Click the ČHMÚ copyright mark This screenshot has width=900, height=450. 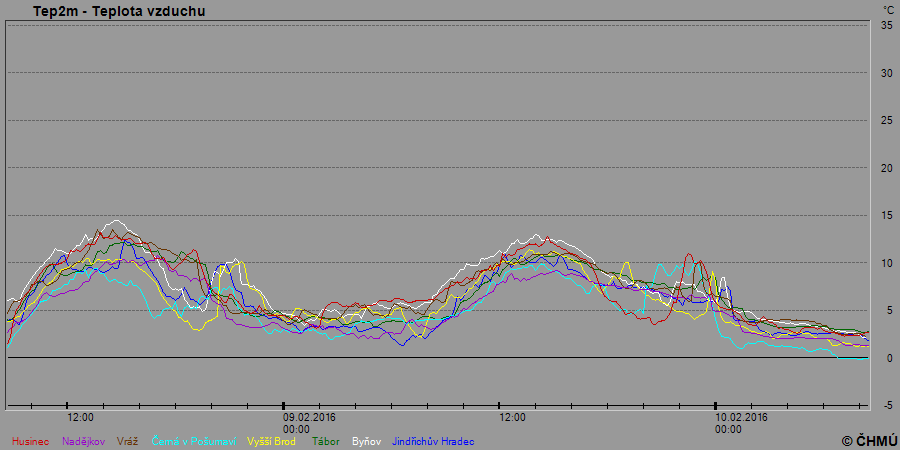point(868,440)
